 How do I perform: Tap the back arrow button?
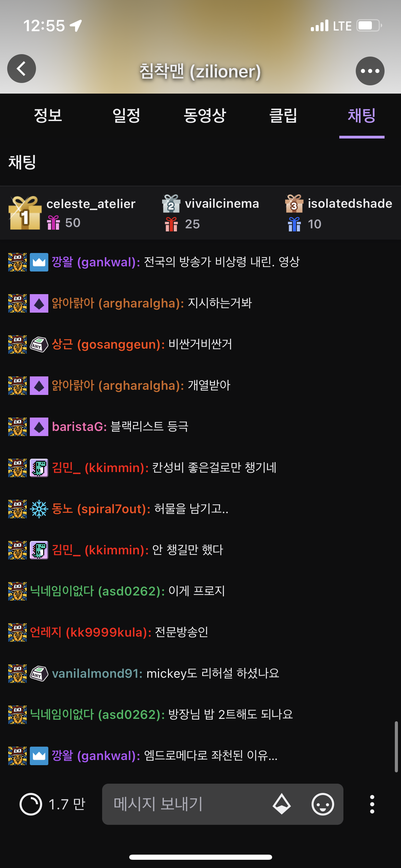coord(22,69)
